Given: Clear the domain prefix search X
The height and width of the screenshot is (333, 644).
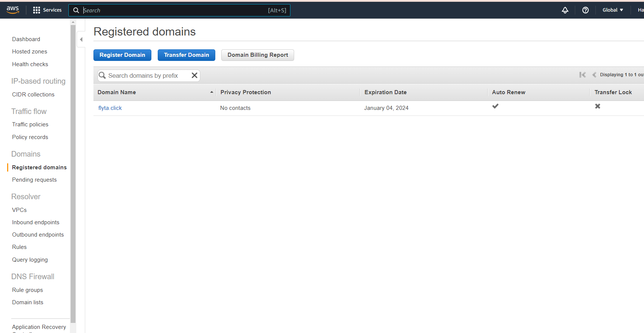Looking at the screenshot, I should pos(194,75).
